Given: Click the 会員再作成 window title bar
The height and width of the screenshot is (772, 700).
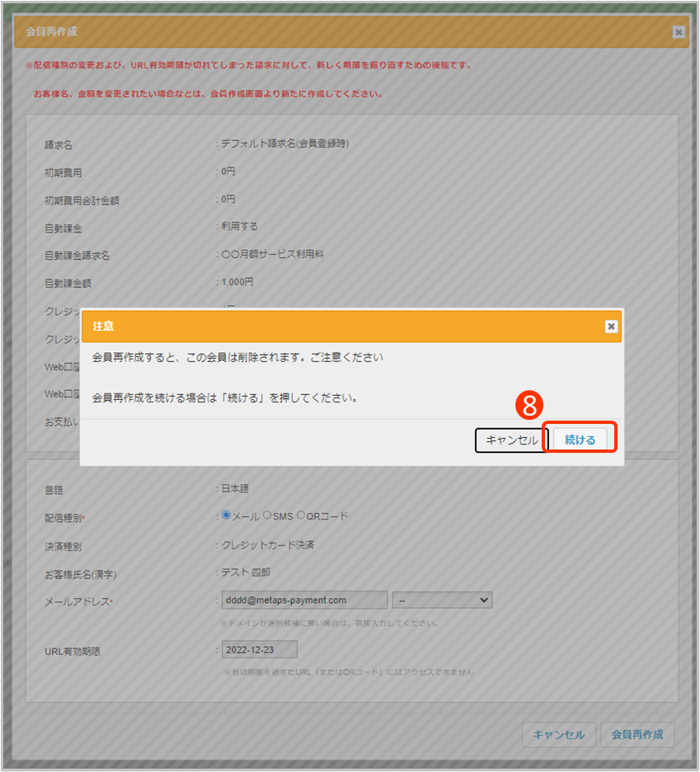Looking at the screenshot, I should tap(330, 32).
